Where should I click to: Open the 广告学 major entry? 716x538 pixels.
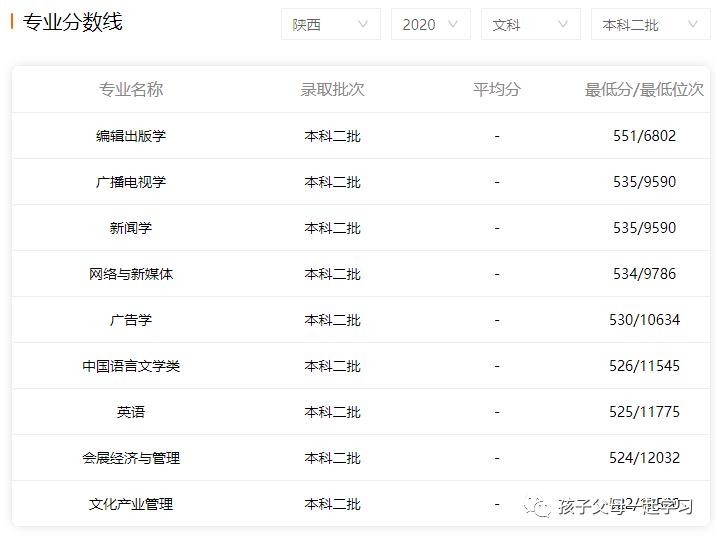[x=131, y=320]
